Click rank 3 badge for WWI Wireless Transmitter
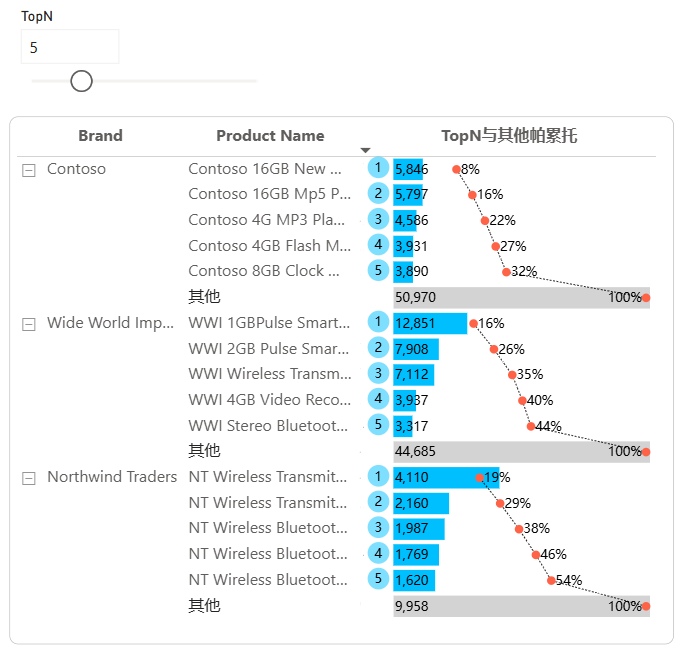This screenshot has height=657, width=688. (x=378, y=373)
